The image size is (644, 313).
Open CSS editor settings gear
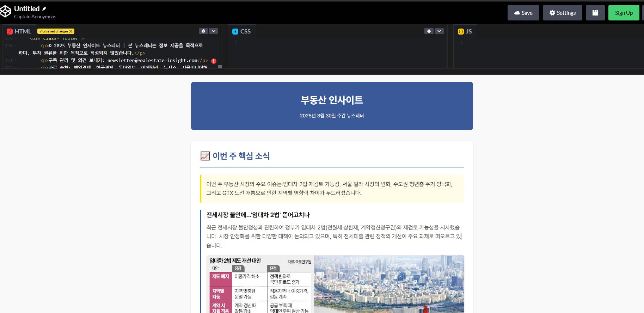click(429, 31)
